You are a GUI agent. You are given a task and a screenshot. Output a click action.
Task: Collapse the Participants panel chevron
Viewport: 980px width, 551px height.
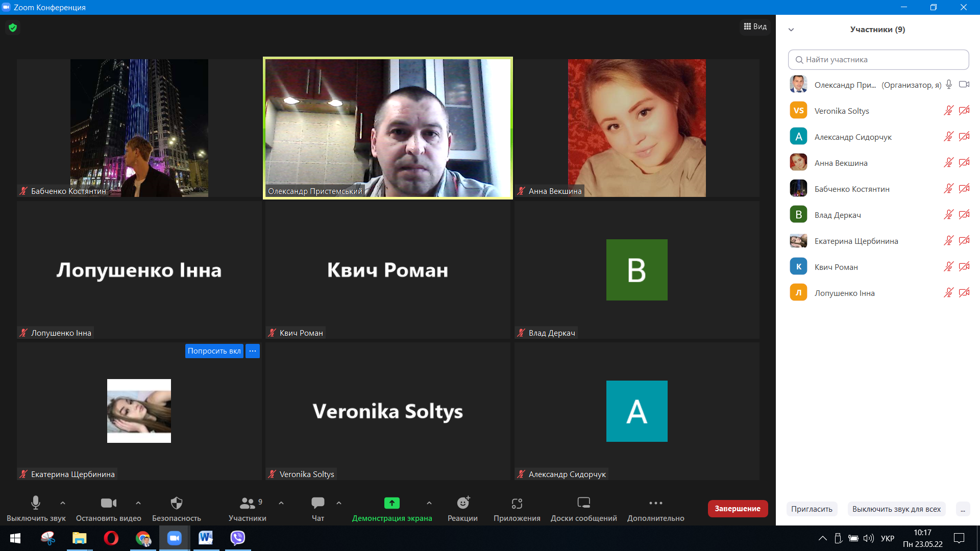pyautogui.click(x=791, y=30)
